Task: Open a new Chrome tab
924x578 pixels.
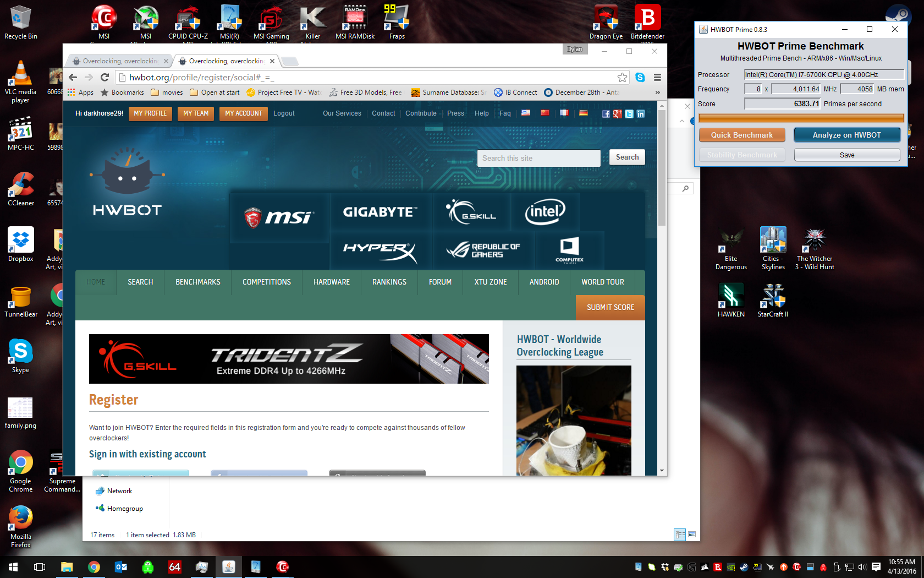Action: 290,61
